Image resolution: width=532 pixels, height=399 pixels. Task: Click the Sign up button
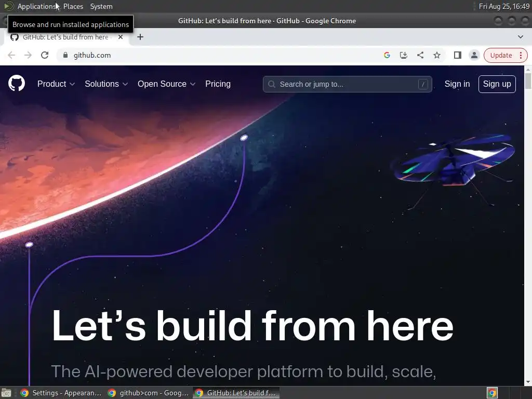coord(497,84)
